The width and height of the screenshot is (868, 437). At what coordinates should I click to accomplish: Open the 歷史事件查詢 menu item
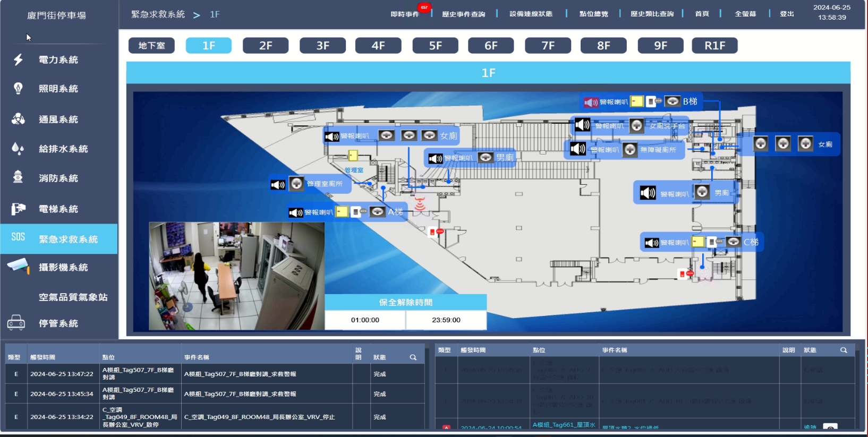pos(463,14)
